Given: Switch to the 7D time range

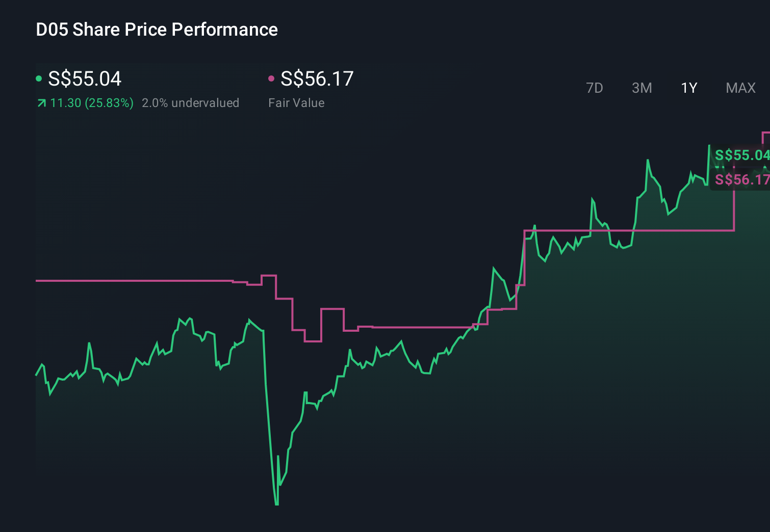Looking at the screenshot, I should [x=595, y=88].
